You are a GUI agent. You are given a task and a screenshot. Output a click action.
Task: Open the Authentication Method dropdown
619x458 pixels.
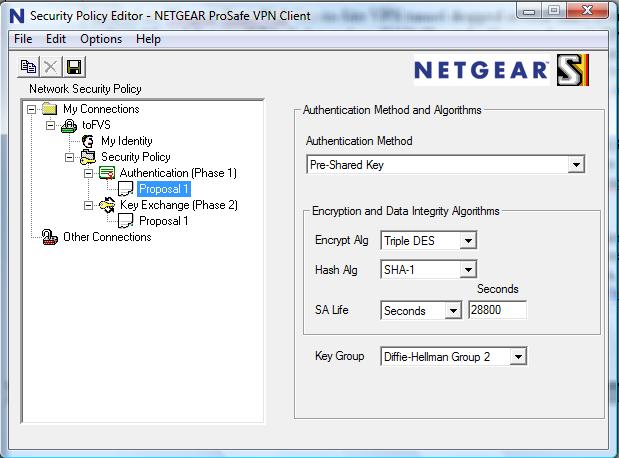(576, 164)
